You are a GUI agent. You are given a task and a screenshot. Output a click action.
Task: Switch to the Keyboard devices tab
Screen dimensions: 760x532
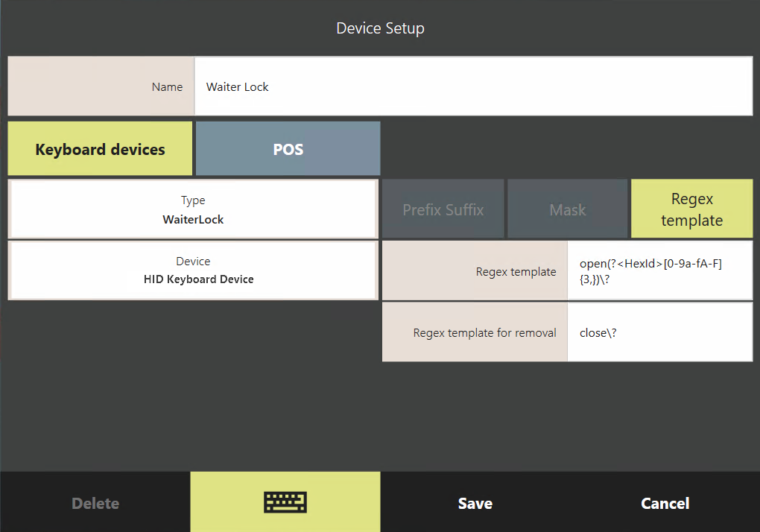(100, 149)
